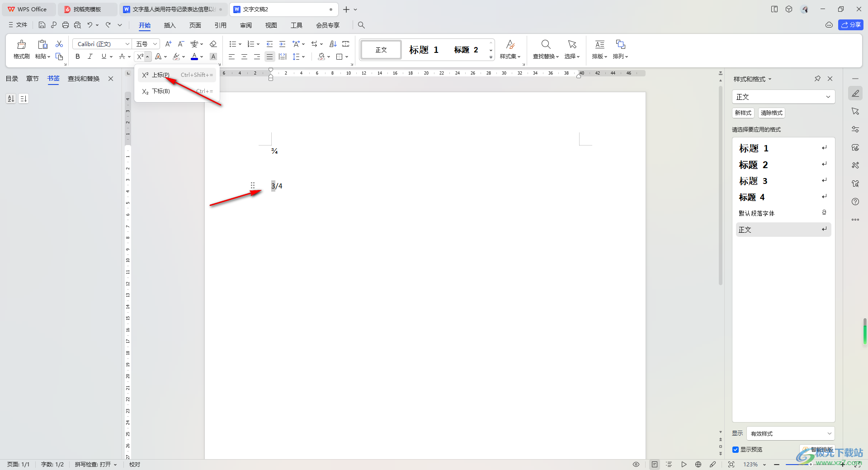Click the Print icon in quick access toolbar
868x470 pixels.
tap(66, 25)
